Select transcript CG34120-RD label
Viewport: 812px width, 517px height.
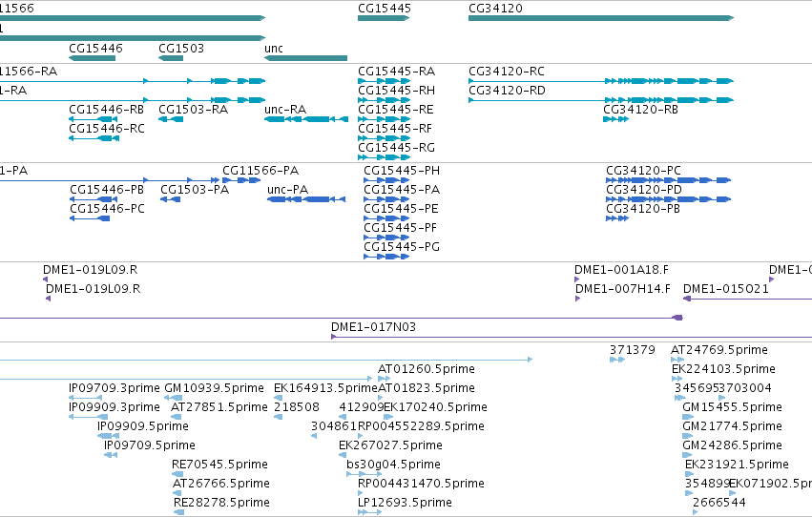[x=507, y=91]
